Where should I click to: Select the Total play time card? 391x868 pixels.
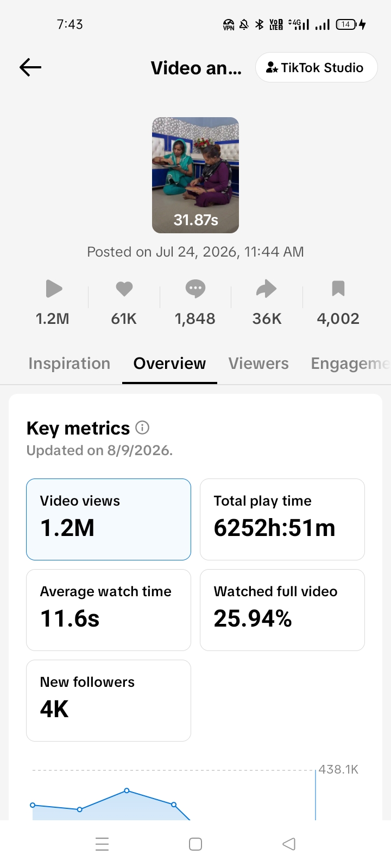[x=282, y=519]
